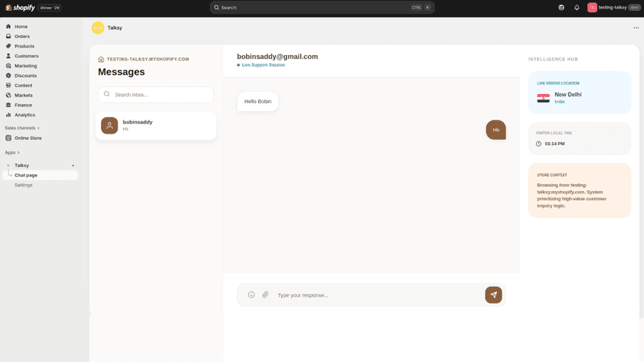Viewport: 644px width, 362px height.
Task: Click the bobinsaddy avatar icon
Action: click(110, 126)
